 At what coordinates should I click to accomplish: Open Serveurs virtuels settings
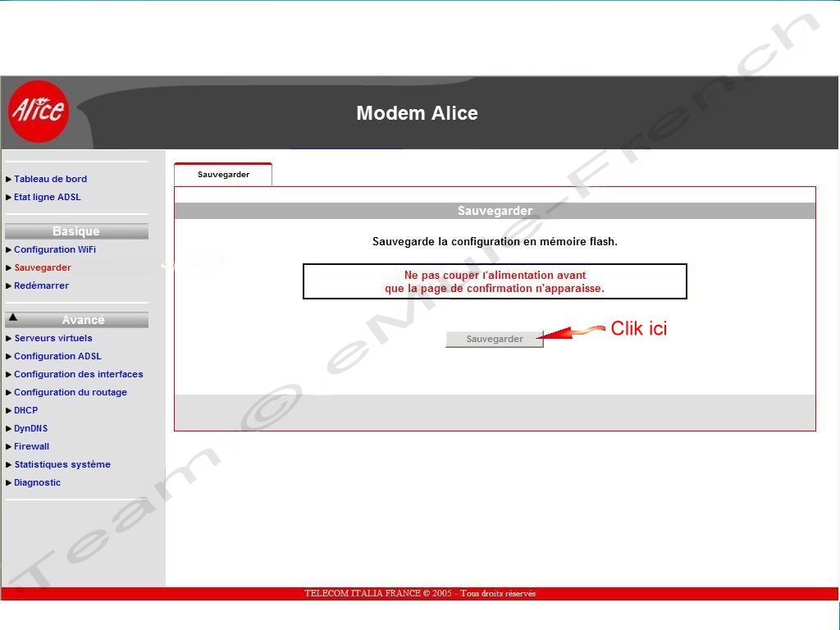pyautogui.click(x=53, y=339)
